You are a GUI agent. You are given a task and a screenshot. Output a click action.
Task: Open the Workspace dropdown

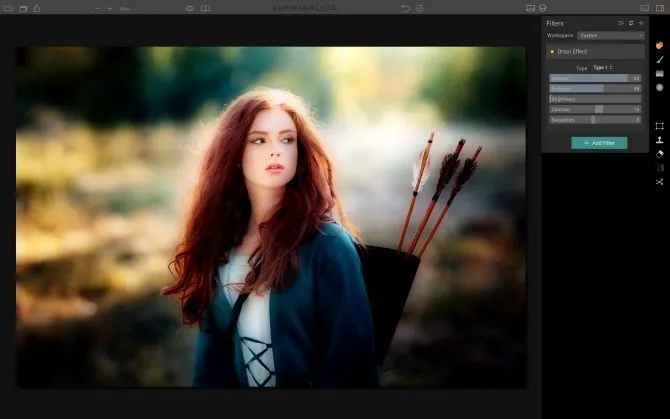(610, 35)
